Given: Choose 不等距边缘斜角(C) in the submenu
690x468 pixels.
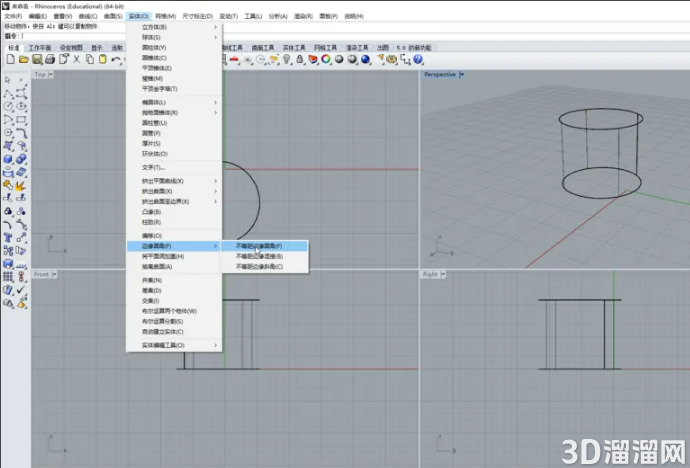Looking at the screenshot, I should point(264,267).
